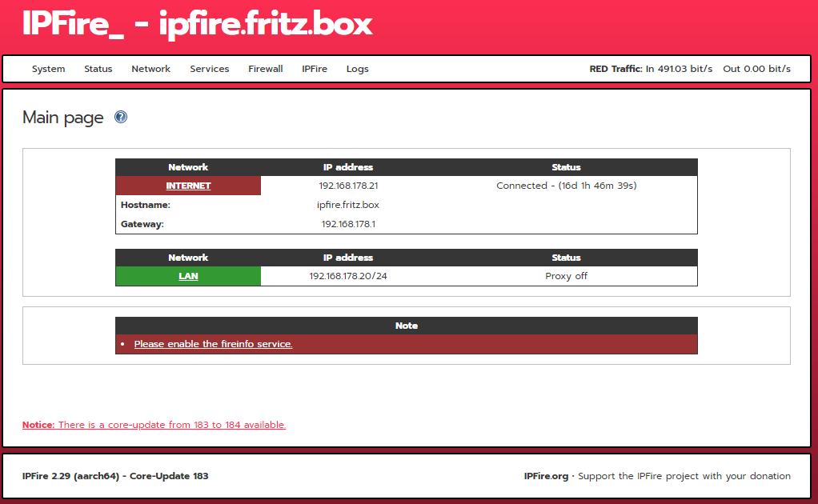
Task: Follow the 'Please enable the fireinfo service' link
Action: tap(214, 344)
